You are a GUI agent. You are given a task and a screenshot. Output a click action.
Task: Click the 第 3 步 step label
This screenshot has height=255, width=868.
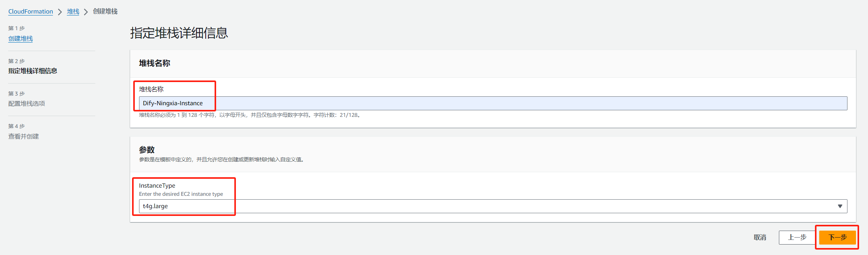coord(17,94)
